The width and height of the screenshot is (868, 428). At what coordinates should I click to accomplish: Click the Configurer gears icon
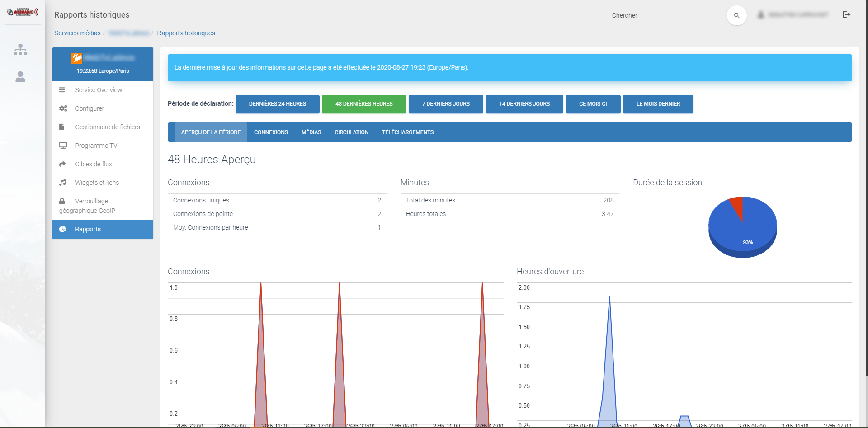pyautogui.click(x=63, y=108)
